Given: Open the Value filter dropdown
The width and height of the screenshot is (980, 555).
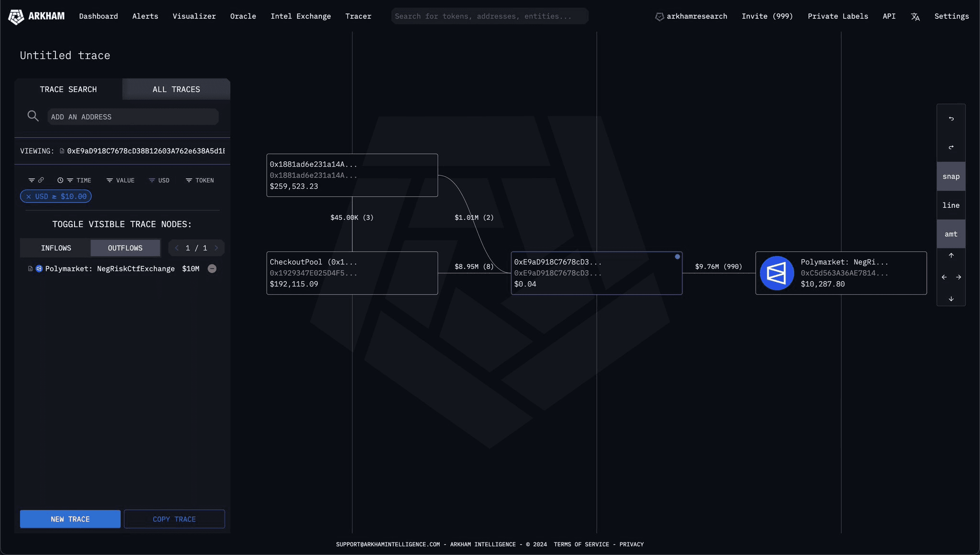Looking at the screenshot, I should pyautogui.click(x=121, y=180).
